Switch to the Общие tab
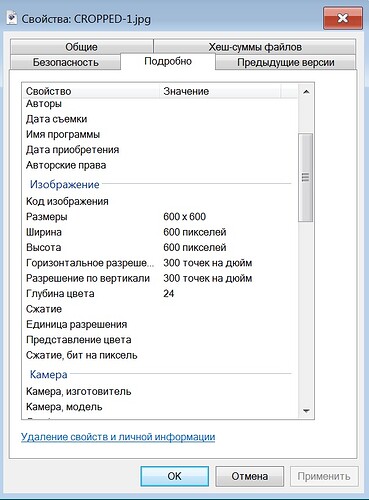369x500 pixels. (82, 47)
